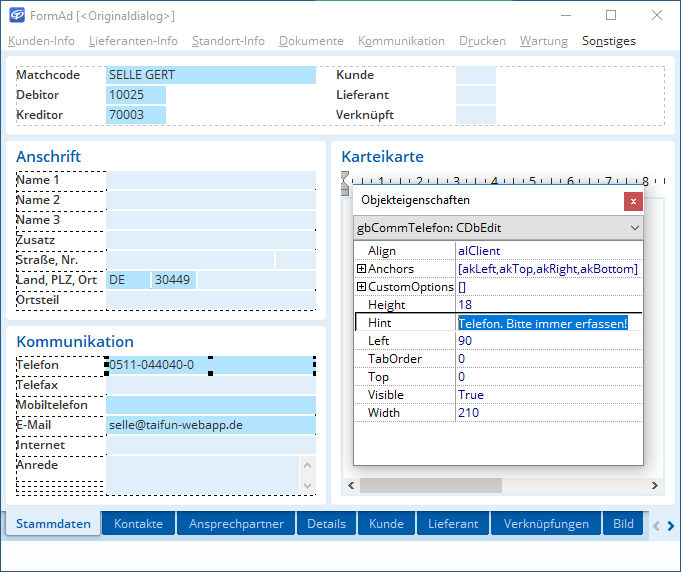
Task: Click Karteikarte horizontal scrollbar right arrow
Action: 654,486
